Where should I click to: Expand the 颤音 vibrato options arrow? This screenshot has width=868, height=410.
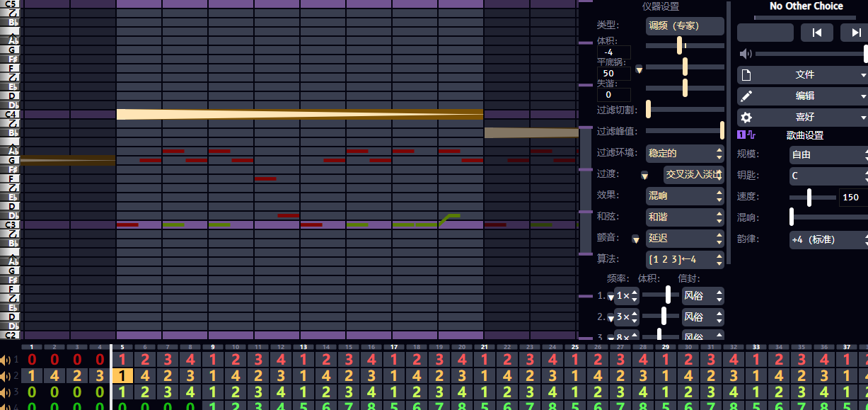637,239
